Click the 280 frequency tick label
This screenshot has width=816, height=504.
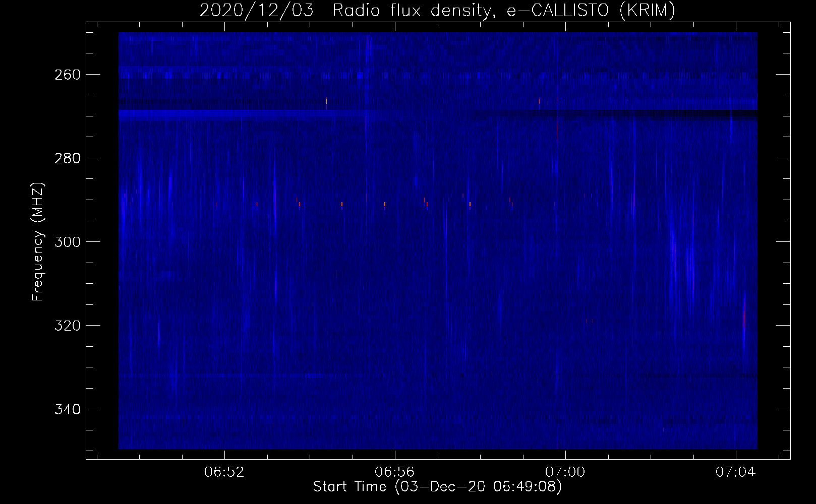point(67,158)
